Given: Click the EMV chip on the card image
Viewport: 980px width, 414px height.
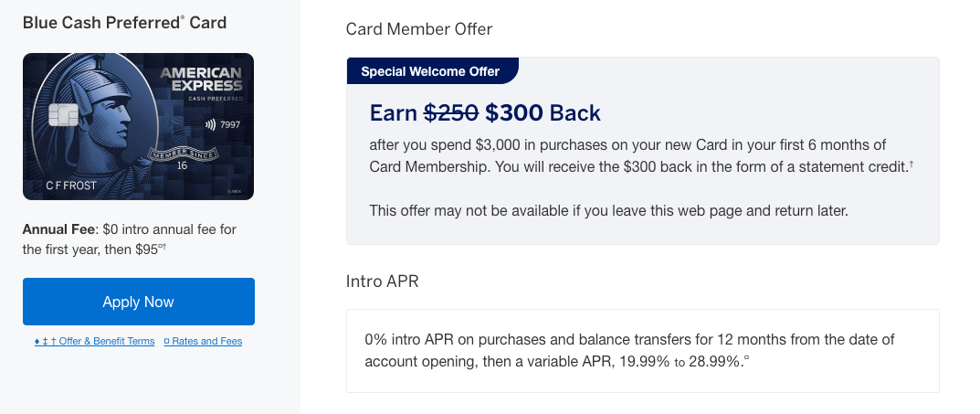Looking at the screenshot, I should coord(62,117).
